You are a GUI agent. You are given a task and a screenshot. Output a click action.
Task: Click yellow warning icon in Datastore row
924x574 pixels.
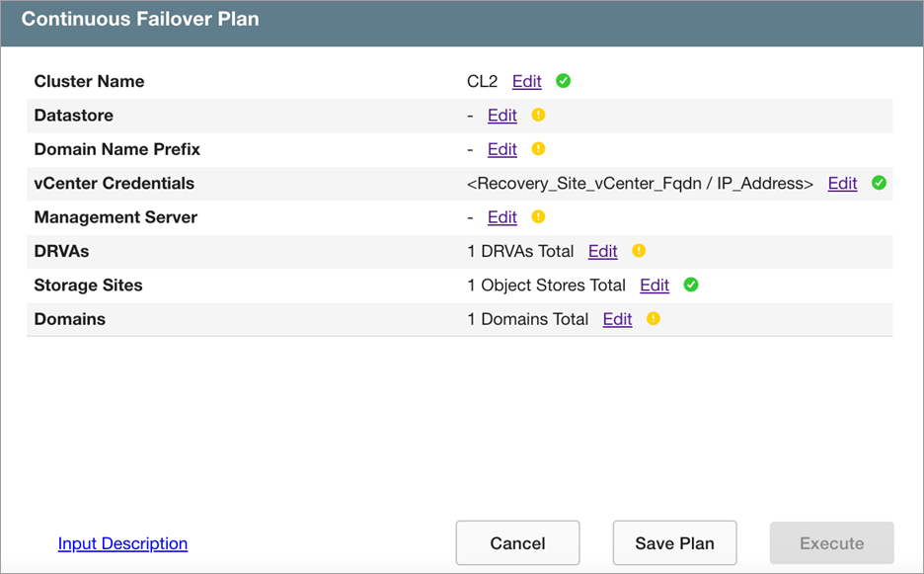pos(538,115)
